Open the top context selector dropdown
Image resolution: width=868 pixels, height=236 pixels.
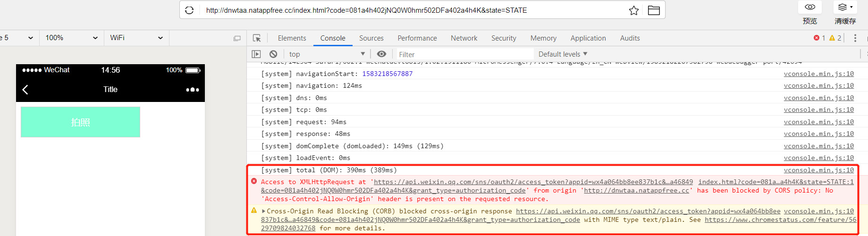[327, 54]
